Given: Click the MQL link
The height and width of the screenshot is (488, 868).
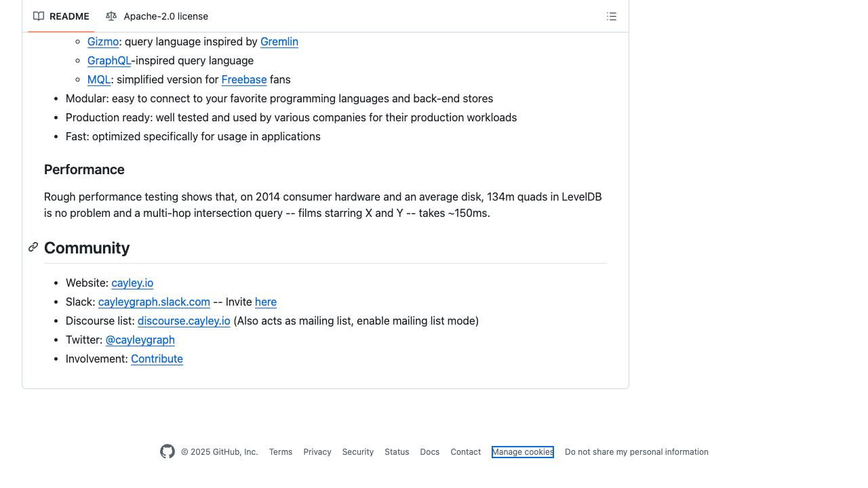Looking at the screenshot, I should [99, 80].
